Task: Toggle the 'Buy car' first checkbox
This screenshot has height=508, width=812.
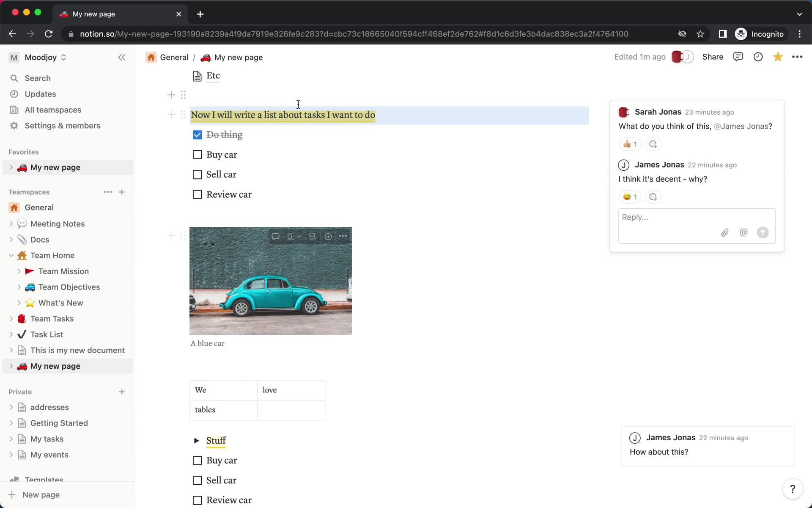Action: [x=197, y=155]
